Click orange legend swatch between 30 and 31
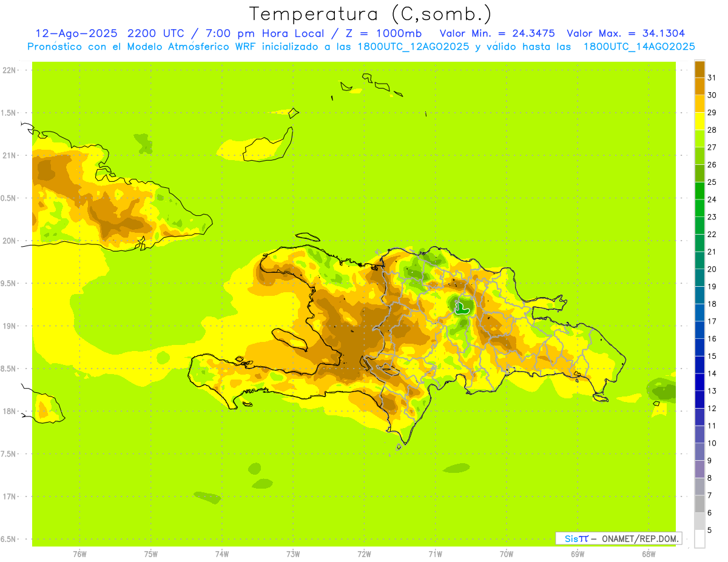 [x=699, y=86]
